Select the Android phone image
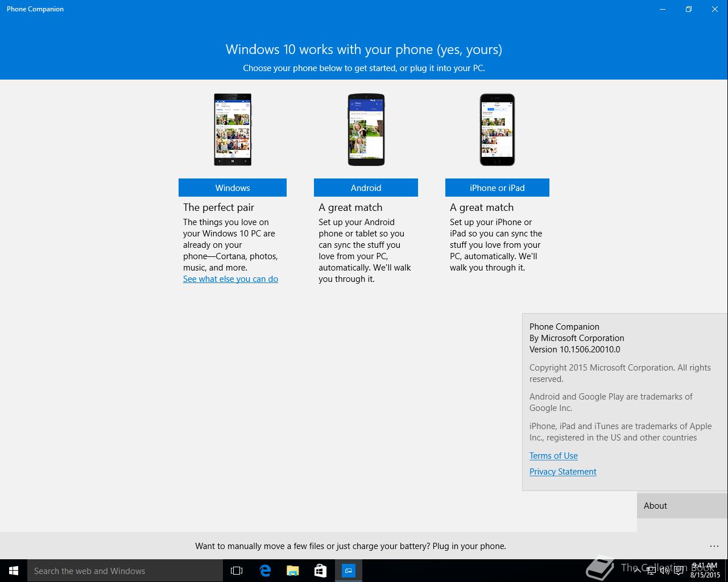Screen dimensions: 728x582 tap(366, 130)
